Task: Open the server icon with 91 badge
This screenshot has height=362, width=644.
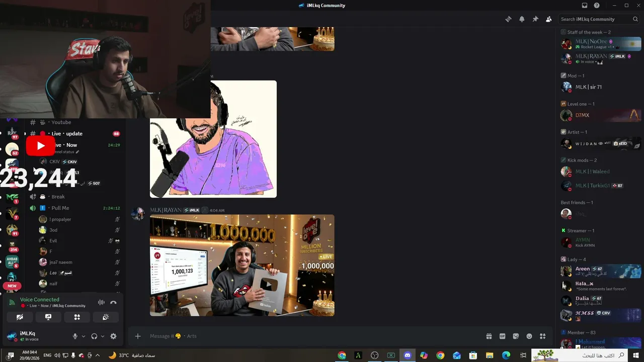Action: (12, 230)
